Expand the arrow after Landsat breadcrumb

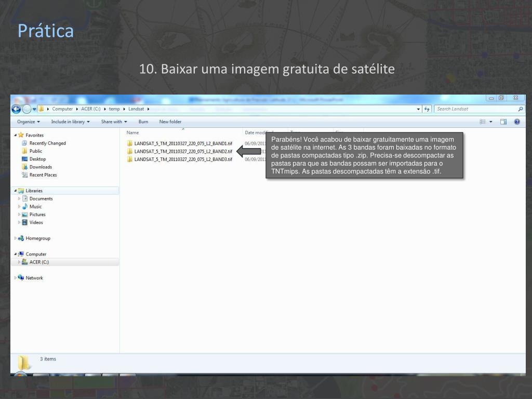tap(148, 109)
